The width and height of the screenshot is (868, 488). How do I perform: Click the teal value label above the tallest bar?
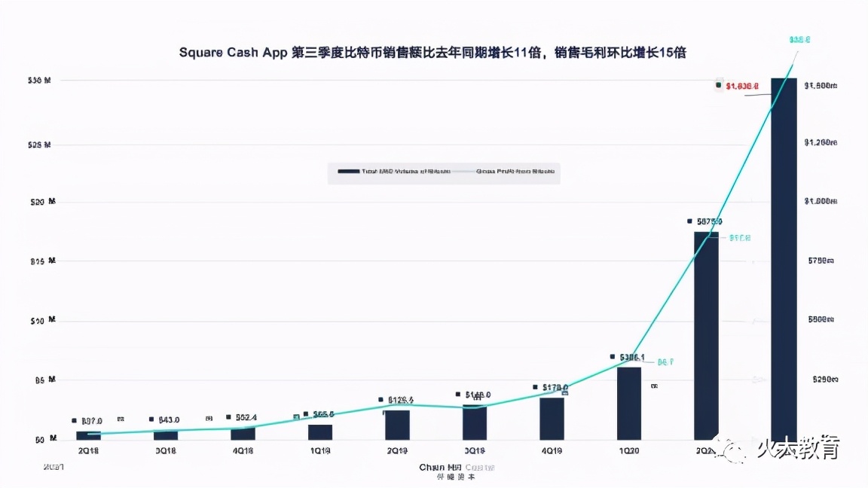pyautogui.click(x=800, y=40)
